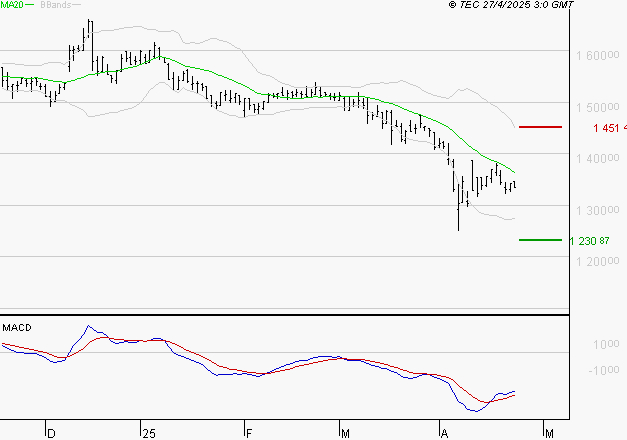Click the D month marker on time axis
Screen dimensions: 627x440
[51, 433]
